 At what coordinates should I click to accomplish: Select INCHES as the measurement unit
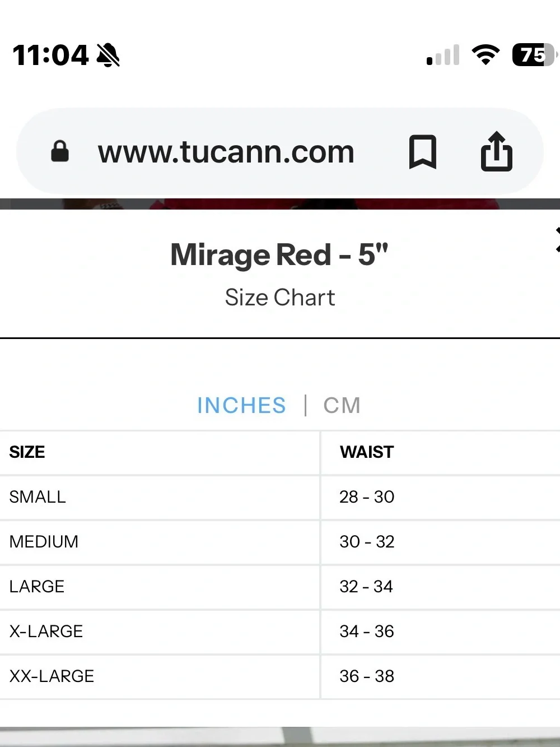241,405
